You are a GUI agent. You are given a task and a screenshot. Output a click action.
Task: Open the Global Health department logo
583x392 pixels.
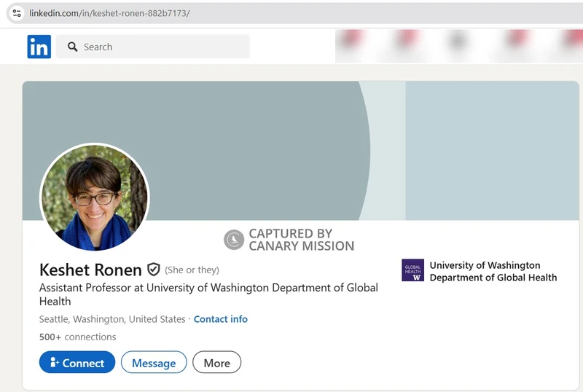(x=412, y=270)
